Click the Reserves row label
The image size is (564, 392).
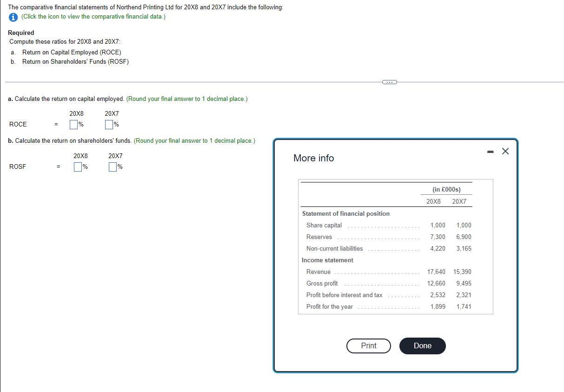click(x=319, y=237)
